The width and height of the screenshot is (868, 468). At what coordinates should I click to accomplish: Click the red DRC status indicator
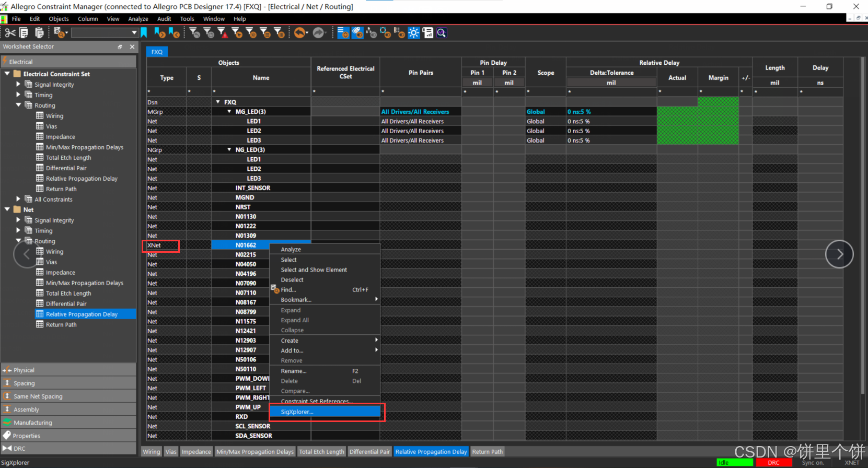[x=773, y=463]
